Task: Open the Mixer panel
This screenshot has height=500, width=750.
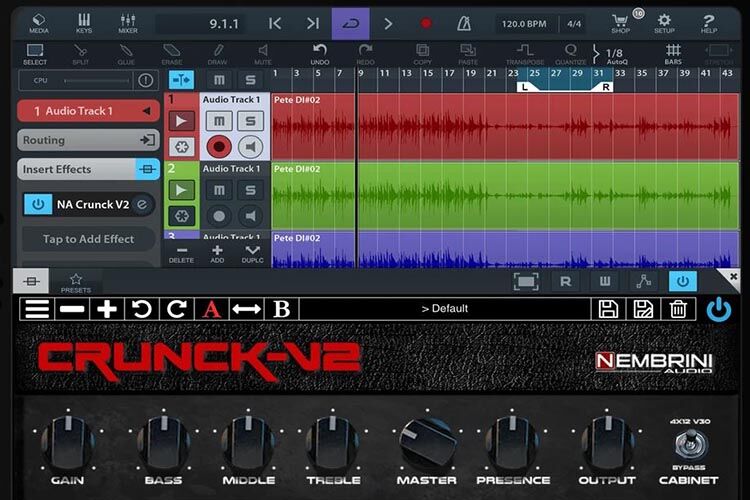Action: click(128, 23)
